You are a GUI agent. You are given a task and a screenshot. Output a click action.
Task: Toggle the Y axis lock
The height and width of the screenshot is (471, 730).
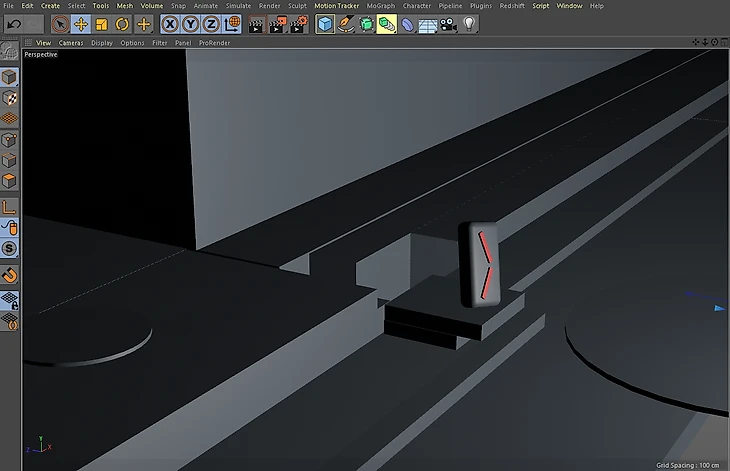tap(190, 23)
